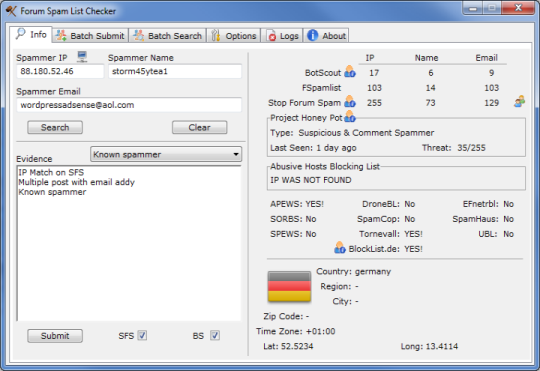Screen dimensions: 540x371
Task: Click the user icon right of email count 129
Action: point(519,102)
